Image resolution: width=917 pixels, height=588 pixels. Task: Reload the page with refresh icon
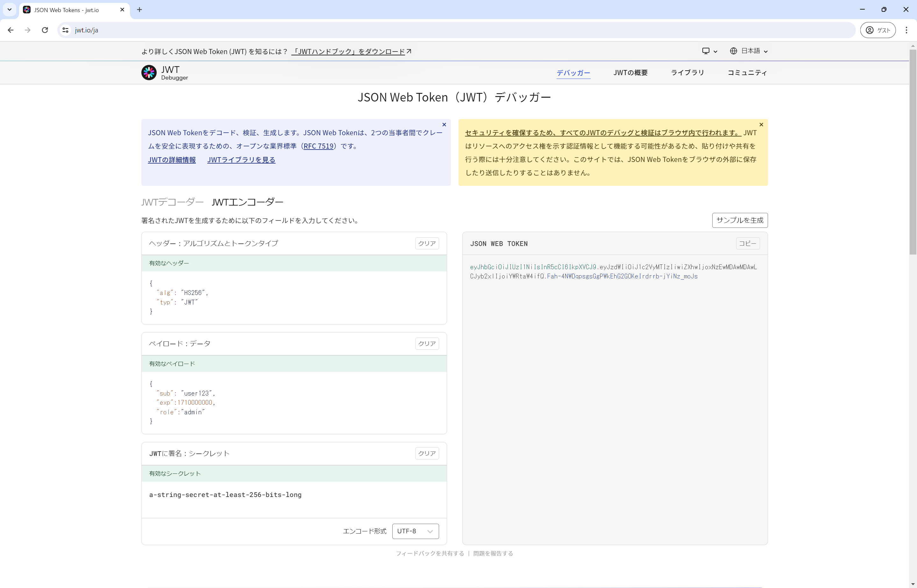[45, 30]
